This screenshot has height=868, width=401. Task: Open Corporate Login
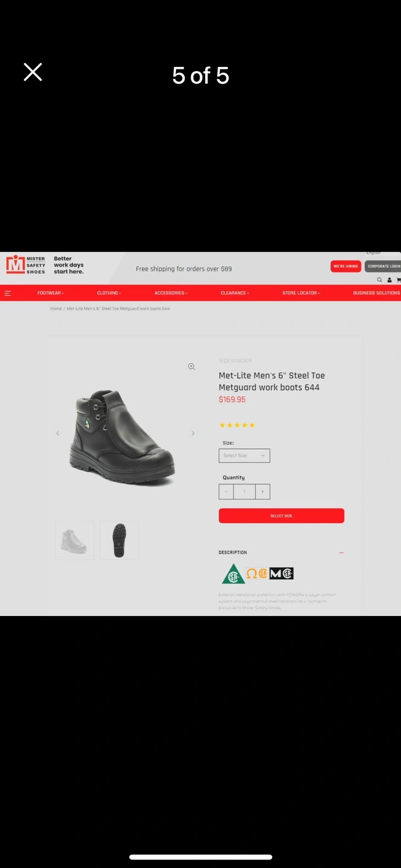[384, 266]
